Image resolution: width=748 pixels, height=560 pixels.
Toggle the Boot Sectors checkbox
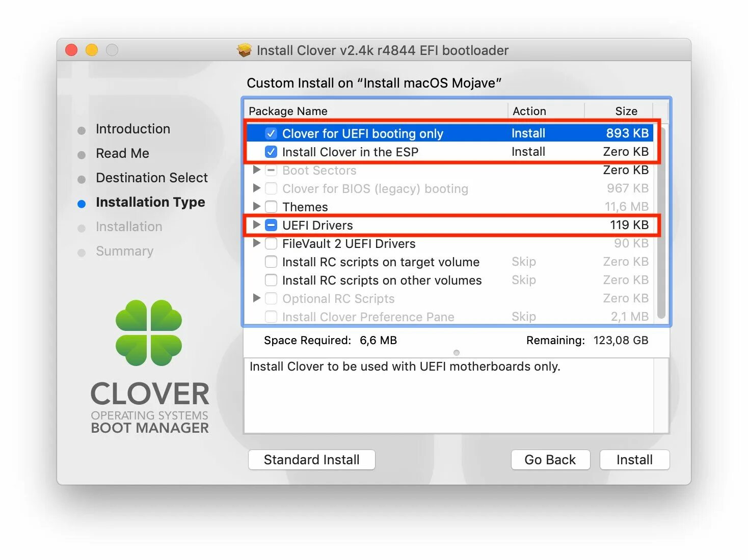pyautogui.click(x=271, y=170)
